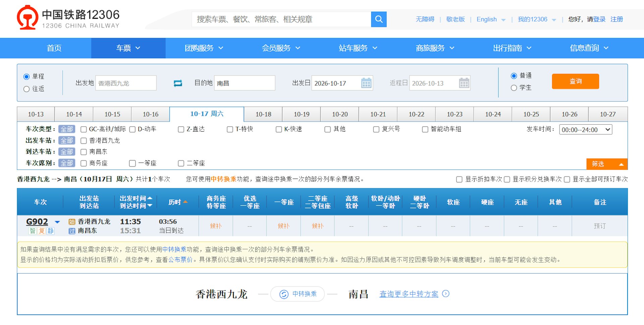
Task: Check the 二等座 seat class box
Action: [181, 163]
